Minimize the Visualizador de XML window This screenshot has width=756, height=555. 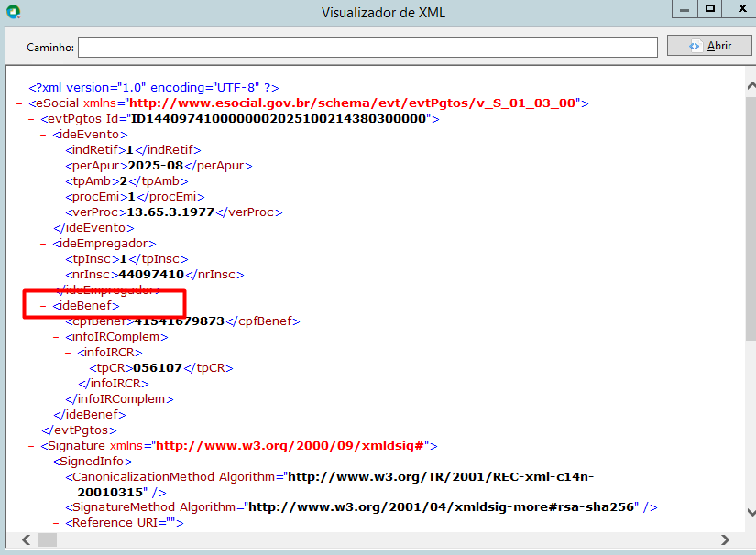[x=685, y=9]
